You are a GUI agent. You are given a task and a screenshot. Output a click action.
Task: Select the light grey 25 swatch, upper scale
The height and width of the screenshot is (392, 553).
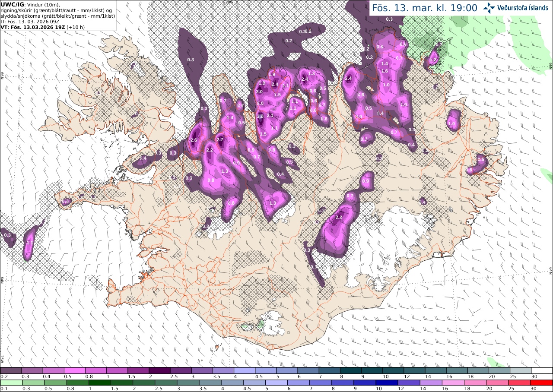point(521,370)
